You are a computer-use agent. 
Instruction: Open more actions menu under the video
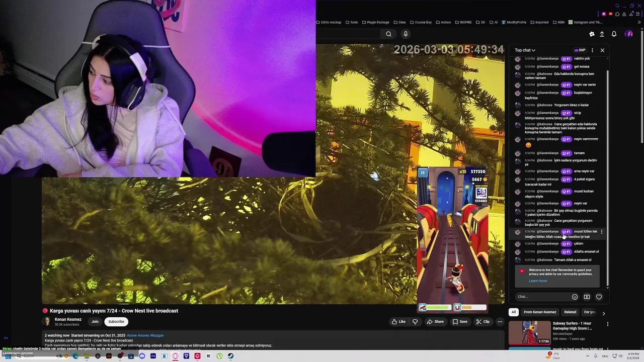pyautogui.click(x=500, y=321)
